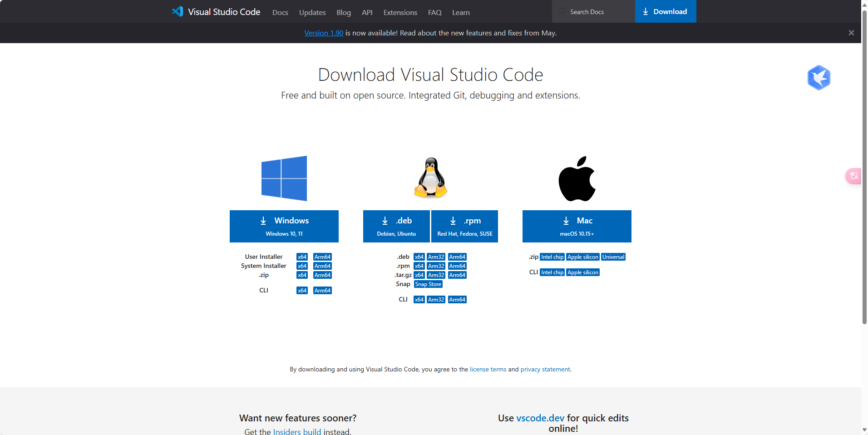Select Arm64 for Windows User Installer
The height and width of the screenshot is (435, 868).
click(322, 257)
